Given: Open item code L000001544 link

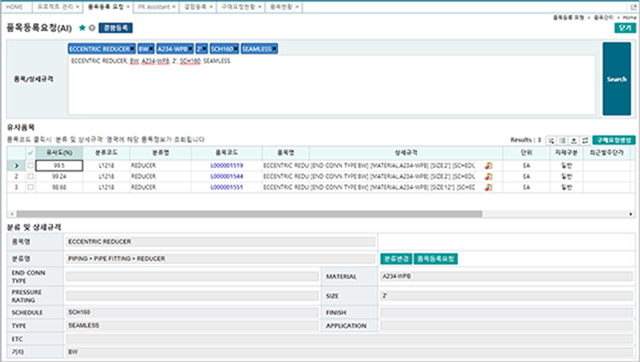Looking at the screenshot, I should tap(227, 176).
